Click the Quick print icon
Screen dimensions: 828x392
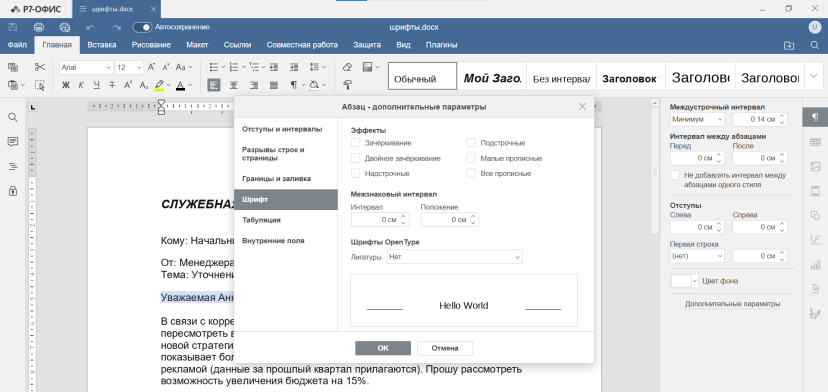(64, 27)
